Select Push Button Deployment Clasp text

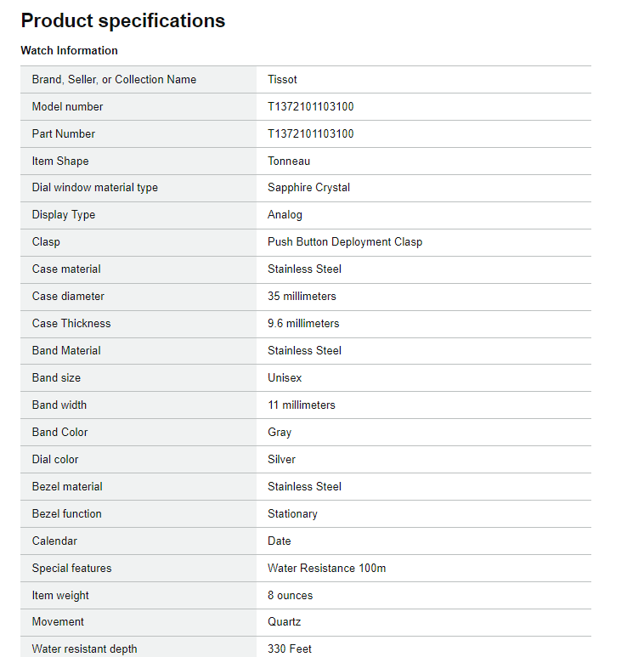(344, 242)
